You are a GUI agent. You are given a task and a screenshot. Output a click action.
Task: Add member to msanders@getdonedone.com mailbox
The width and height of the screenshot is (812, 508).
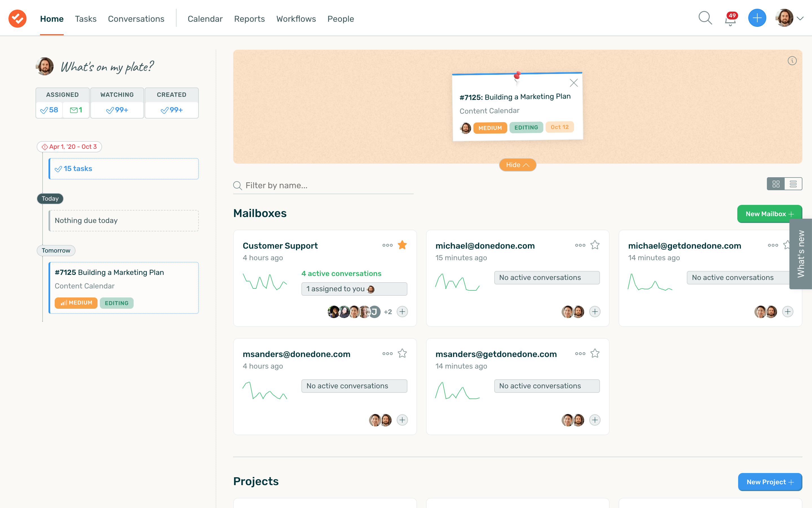tap(595, 420)
